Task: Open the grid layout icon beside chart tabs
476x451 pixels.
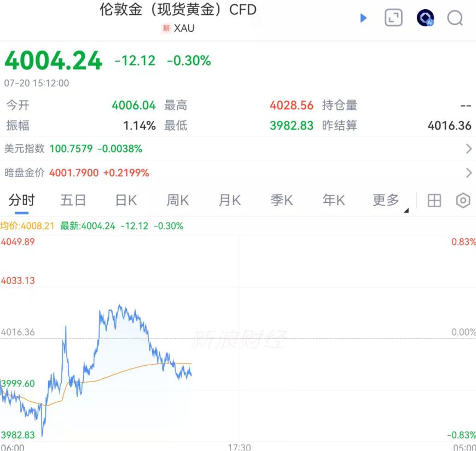Action: click(x=434, y=201)
